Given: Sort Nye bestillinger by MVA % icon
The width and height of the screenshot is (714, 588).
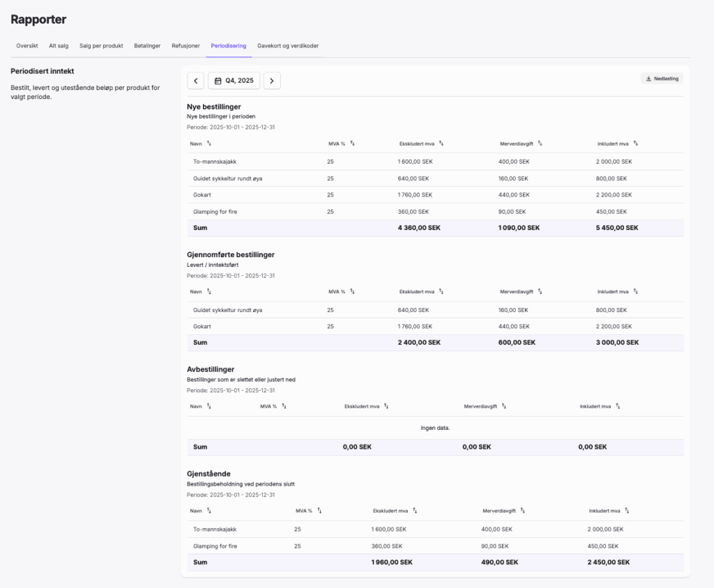Looking at the screenshot, I should click(353, 144).
